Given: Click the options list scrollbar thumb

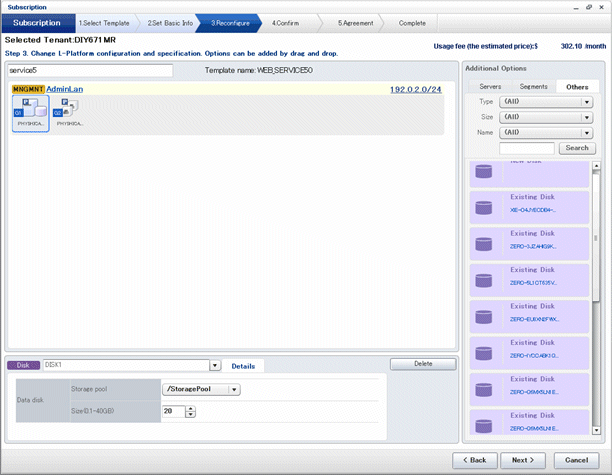Looking at the screenshot, I should click(596, 236).
